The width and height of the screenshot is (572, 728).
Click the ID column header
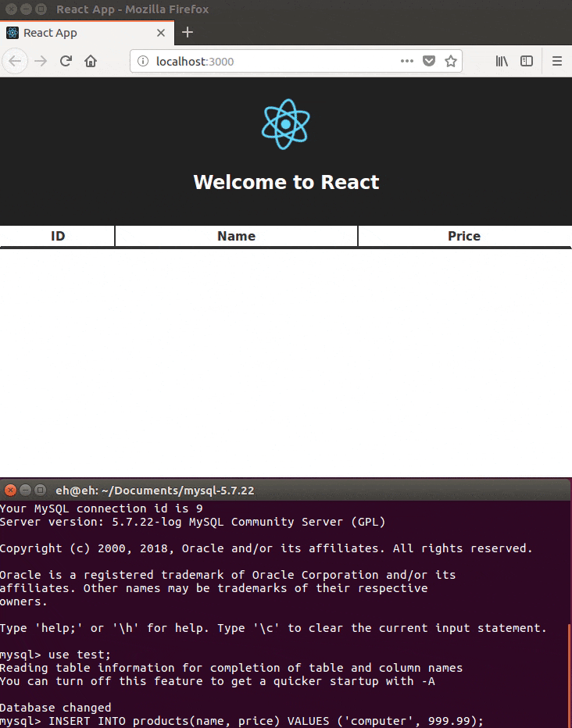click(58, 236)
